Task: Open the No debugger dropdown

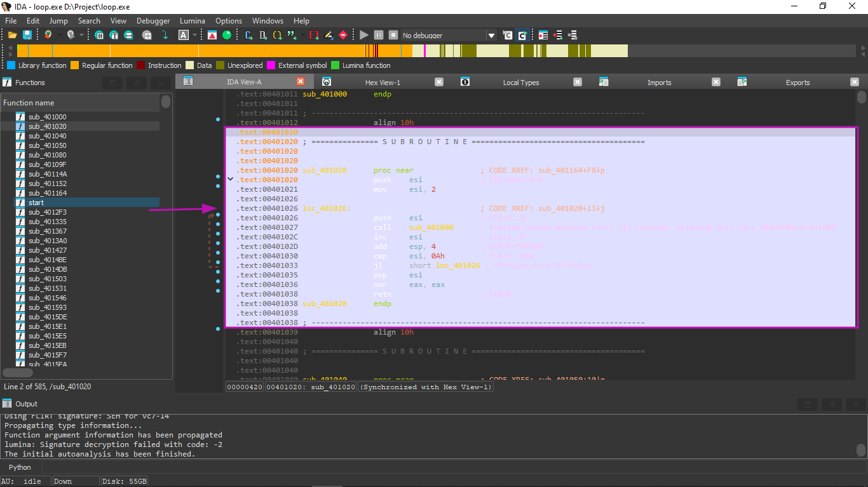Action: (491, 36)
